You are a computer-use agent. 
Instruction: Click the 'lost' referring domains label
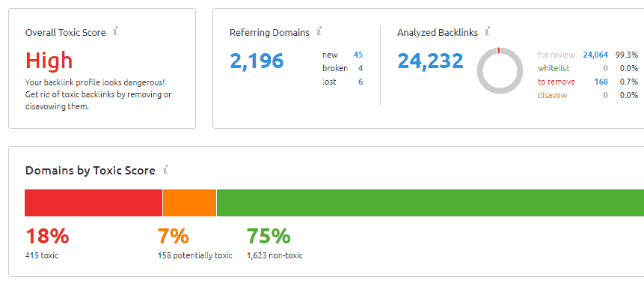click(329, 82)
